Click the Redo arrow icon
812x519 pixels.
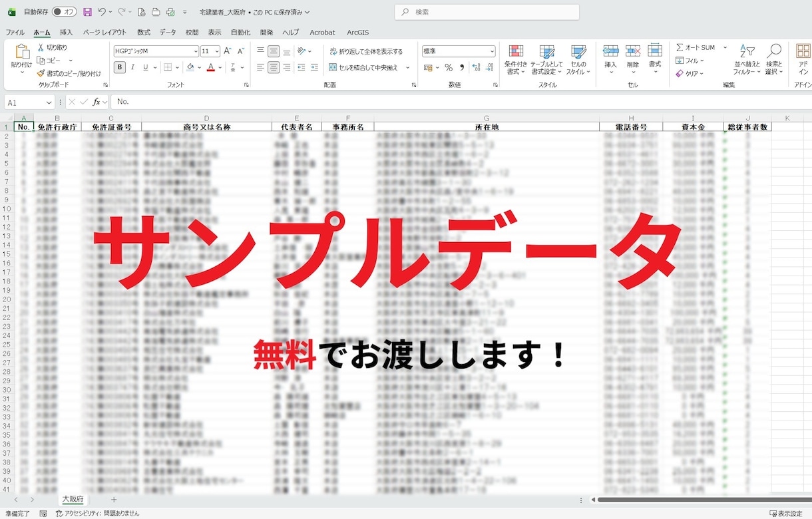tap(122, 12)
